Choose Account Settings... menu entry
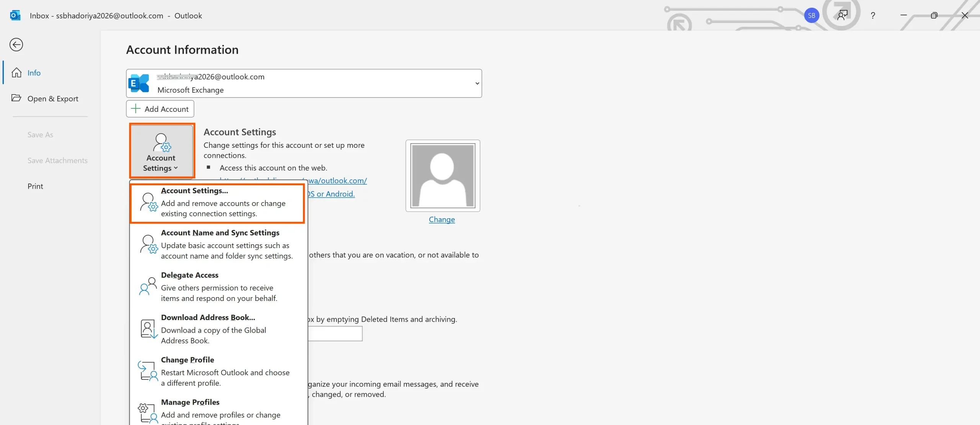Viewport: 980px width, 425px height. click(217, 204)
